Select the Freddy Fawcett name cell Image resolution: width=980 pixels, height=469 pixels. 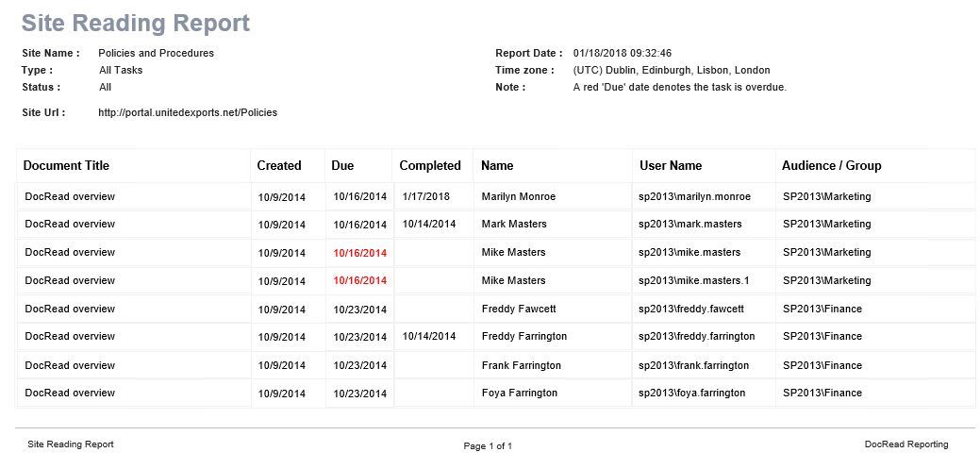[x=518, y=309]
